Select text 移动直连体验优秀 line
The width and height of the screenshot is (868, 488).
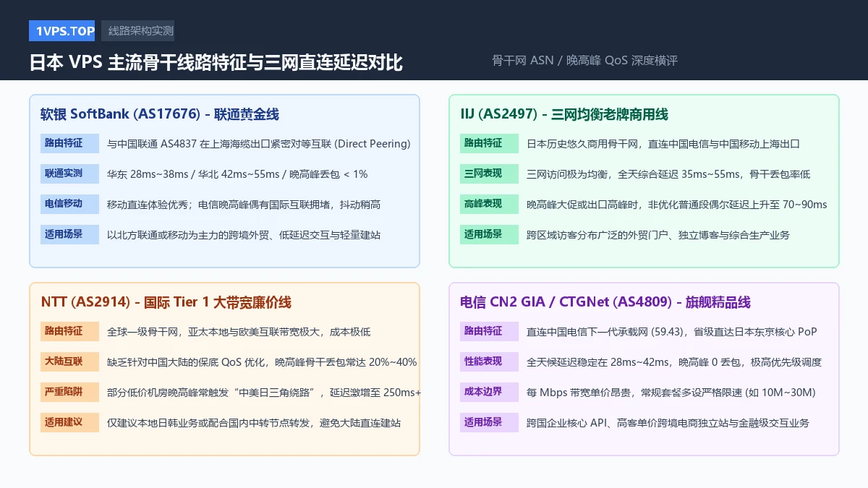click(244, 205)
